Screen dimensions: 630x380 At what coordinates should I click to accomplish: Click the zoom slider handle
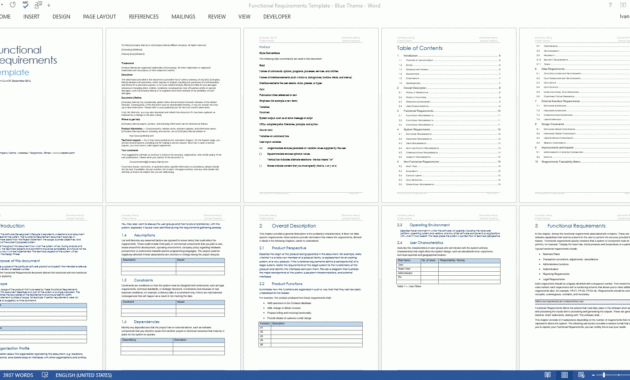click(603, 375)
